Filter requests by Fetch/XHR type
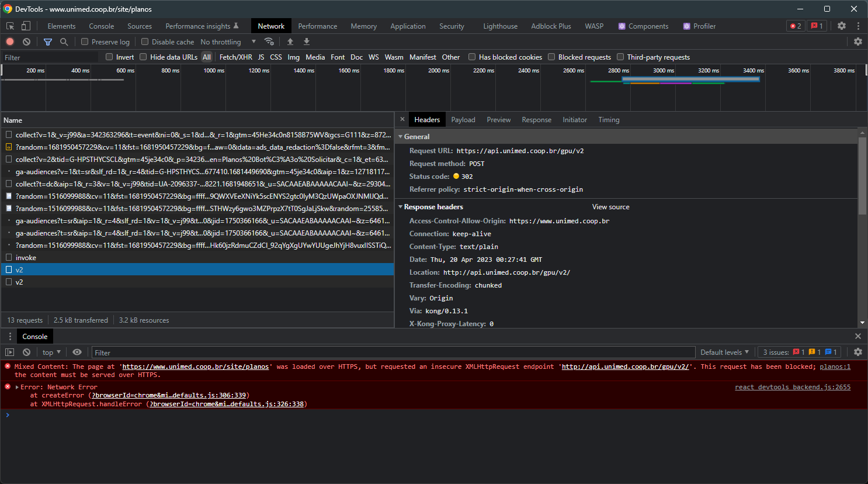 pyautogui.click(x=235, y=57)
